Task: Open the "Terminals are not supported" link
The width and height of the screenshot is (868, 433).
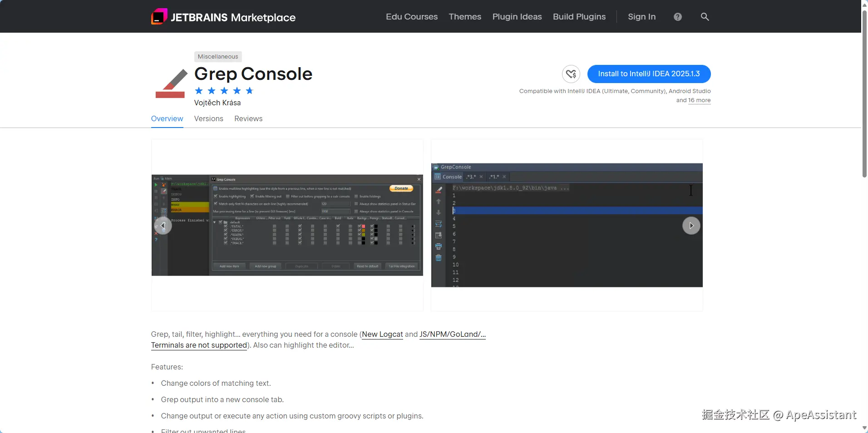Action: point(199,345)
